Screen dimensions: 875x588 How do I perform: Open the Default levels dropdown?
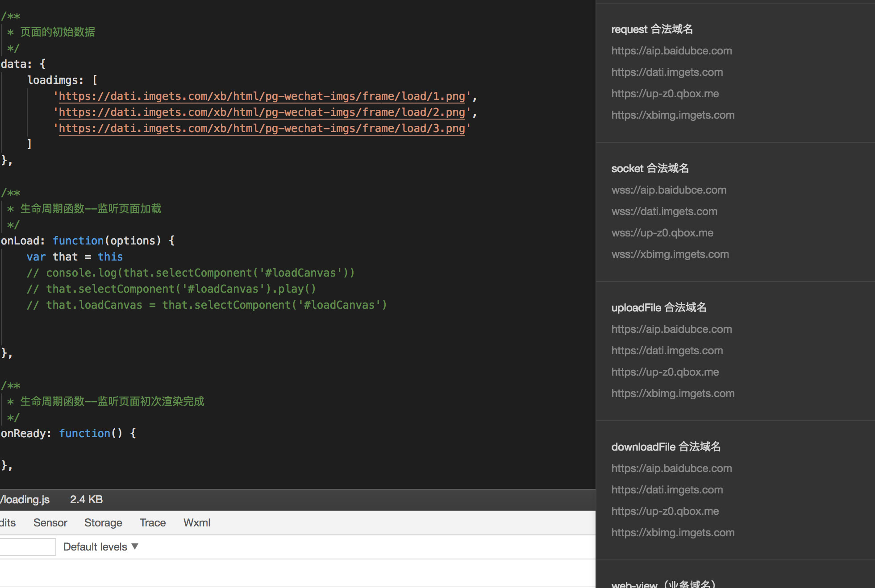click(100, 547)
